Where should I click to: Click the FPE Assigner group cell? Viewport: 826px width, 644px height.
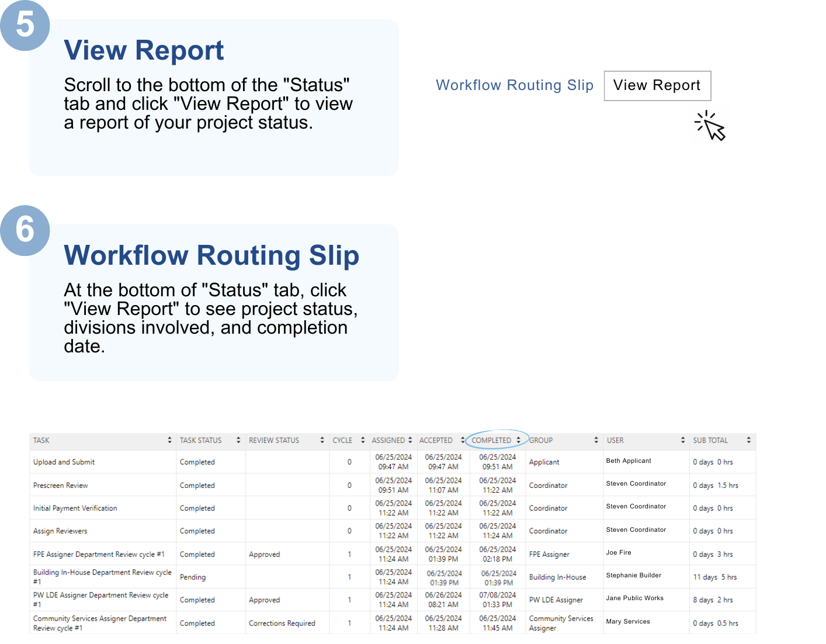tap(549, 555)
